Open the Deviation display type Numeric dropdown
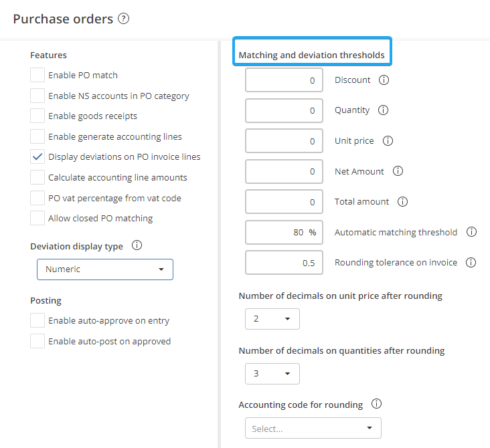This screenshot has width=490, height=448. click(x=105, y=269)
